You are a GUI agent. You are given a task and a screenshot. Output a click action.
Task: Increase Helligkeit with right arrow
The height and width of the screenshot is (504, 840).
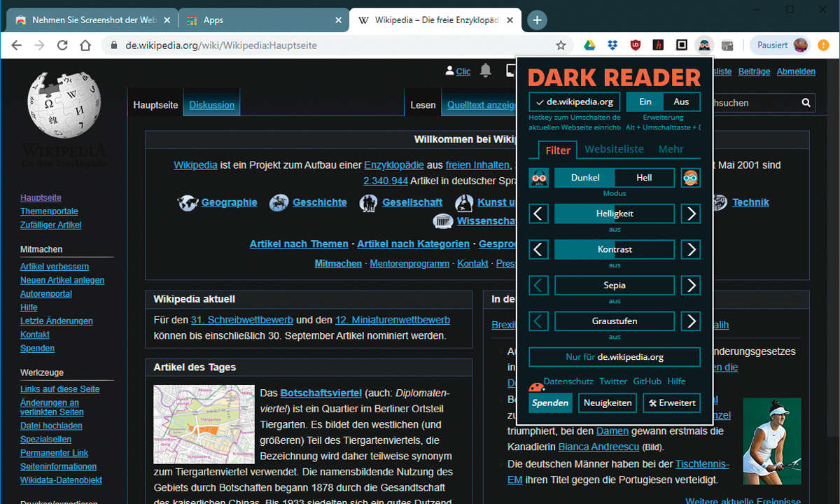[x=691, y=213]
